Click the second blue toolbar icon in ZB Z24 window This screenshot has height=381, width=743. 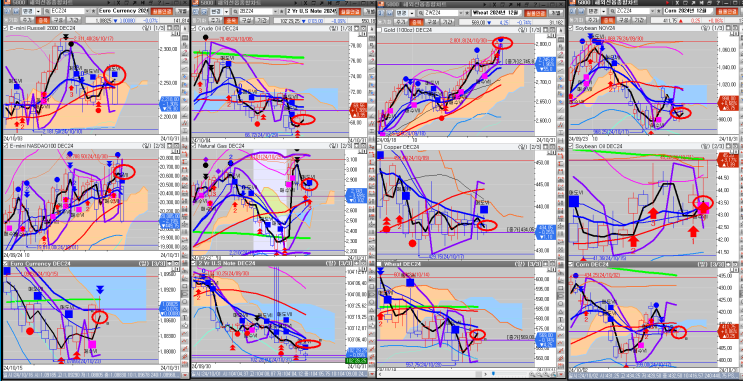click(x=204, y=11)
